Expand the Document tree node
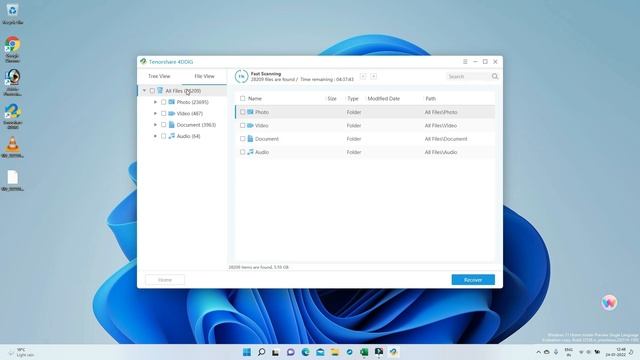 click(x=155, y=124)
